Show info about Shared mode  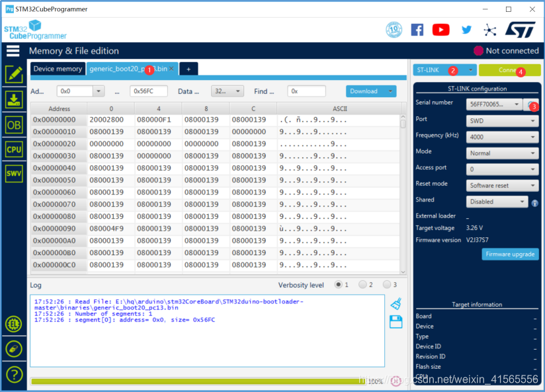pos(534,204)
